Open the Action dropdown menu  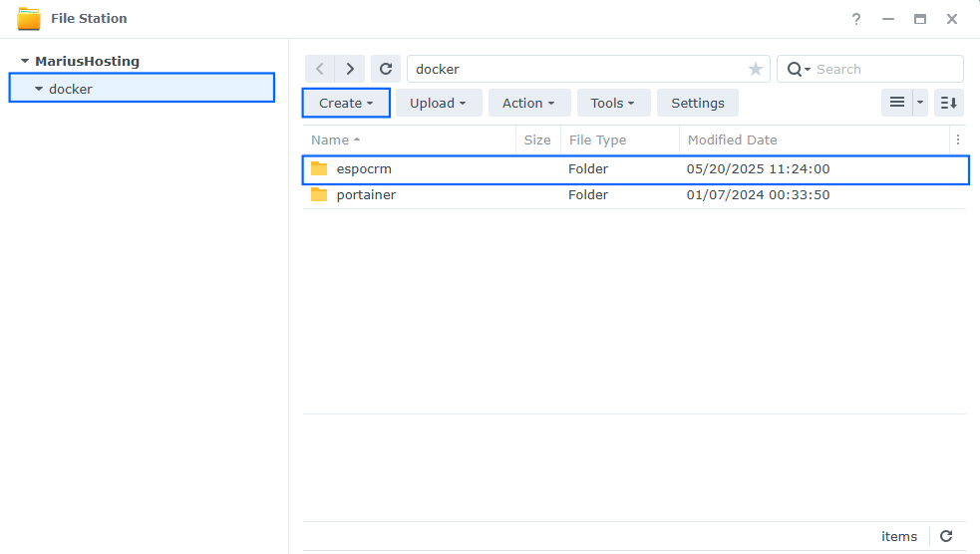[528, 103]
